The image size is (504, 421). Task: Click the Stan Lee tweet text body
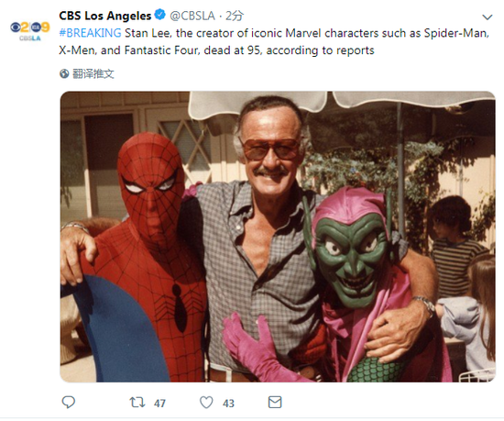[274, 41]
